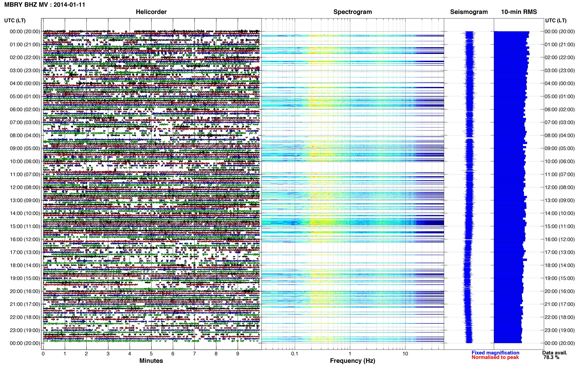Click left time label '01:00 (21:00)'
The width and height of the screenshot is (588, 368).
pos(25,45)
